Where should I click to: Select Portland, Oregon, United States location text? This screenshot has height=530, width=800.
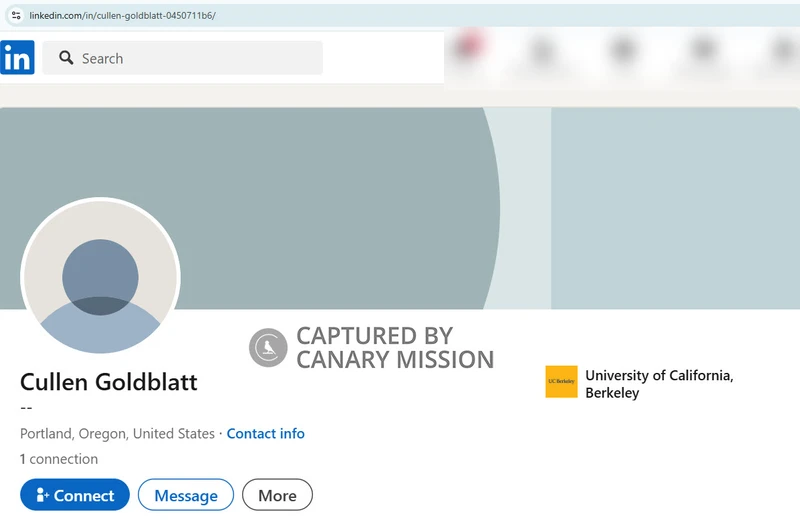pos(117,433)
